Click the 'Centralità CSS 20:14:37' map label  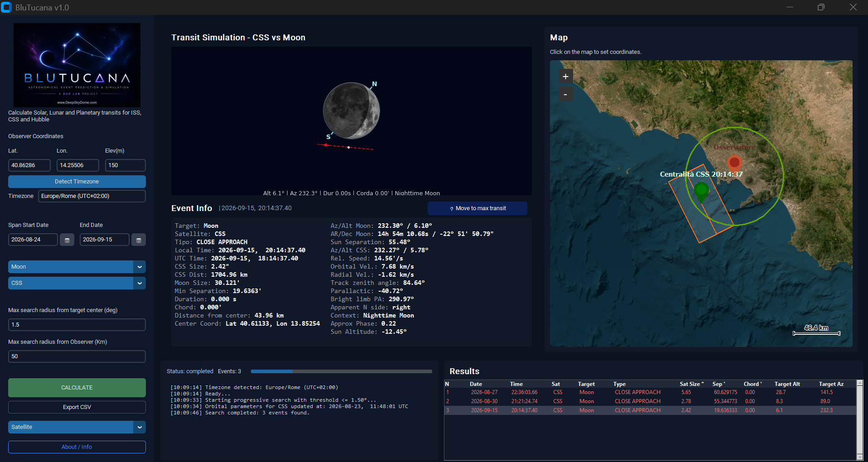coord(701,174)
